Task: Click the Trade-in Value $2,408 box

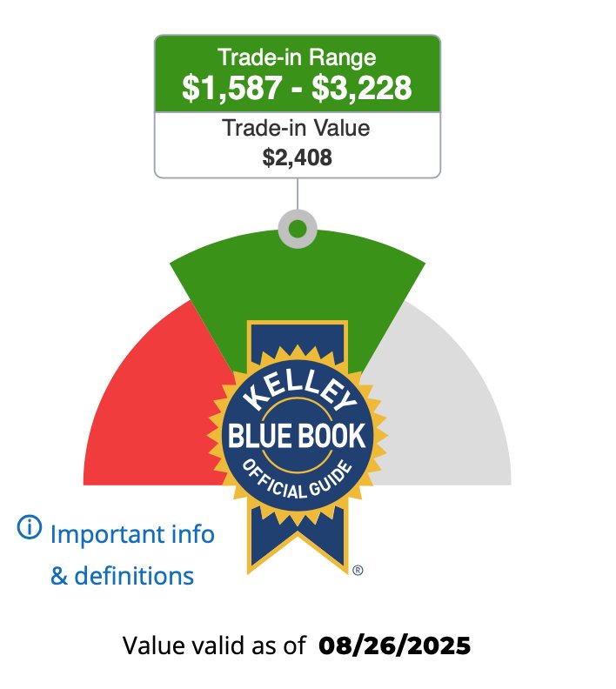Action: click(298, 145)
